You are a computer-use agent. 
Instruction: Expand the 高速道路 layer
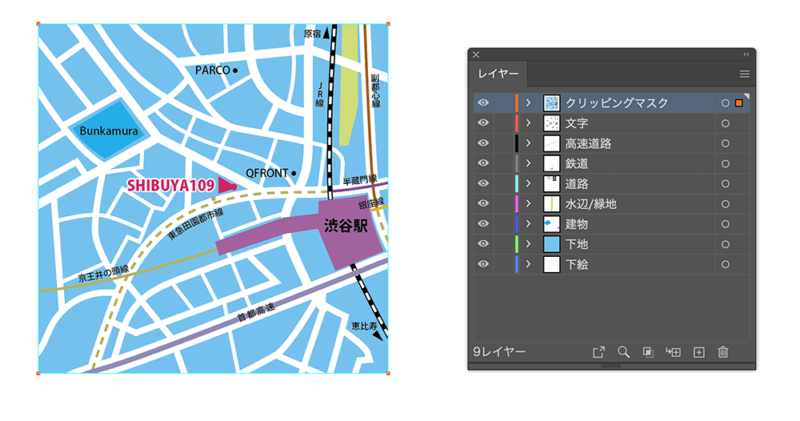click(x=529, y=143)
